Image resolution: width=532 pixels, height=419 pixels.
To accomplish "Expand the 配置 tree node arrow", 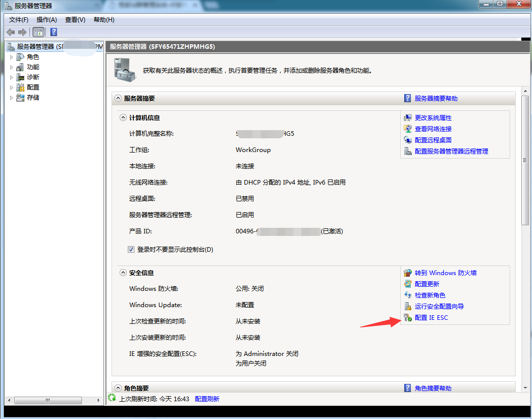I will [11, 87].
